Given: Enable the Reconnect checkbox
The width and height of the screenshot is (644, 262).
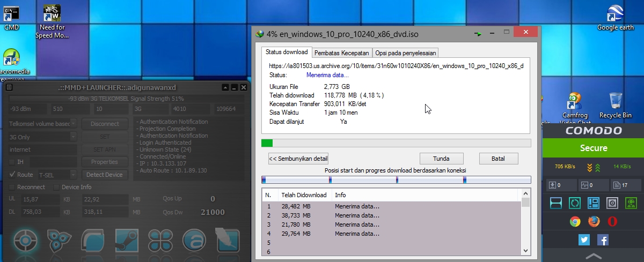Looking at the screenshot, I should click(x=12, y=187).
